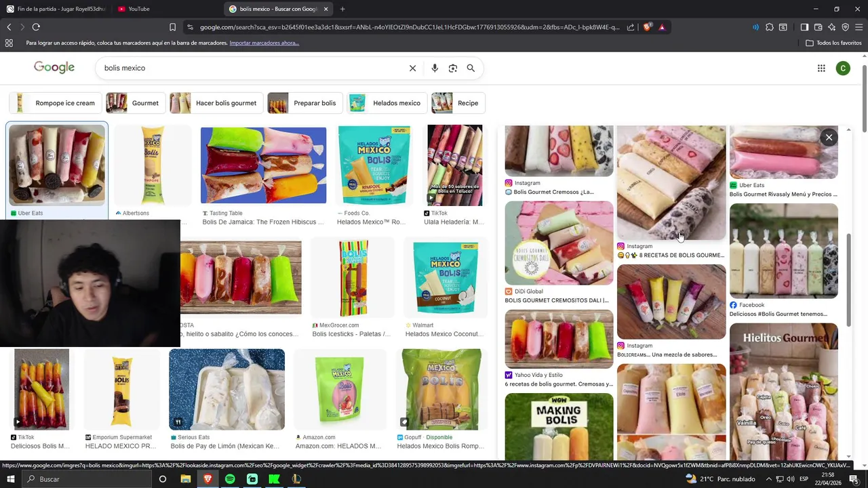This screenshot has width=868, height=488.
Task: Close the image preview panel
Action: pyautogui.click(x=829, y=138)
